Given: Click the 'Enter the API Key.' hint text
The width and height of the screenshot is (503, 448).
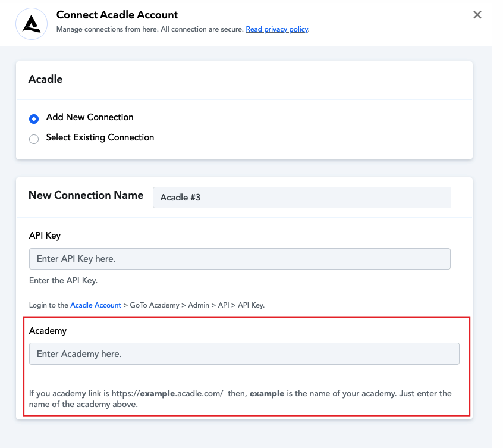Looking at the screenshot, I should click(63, 280).
